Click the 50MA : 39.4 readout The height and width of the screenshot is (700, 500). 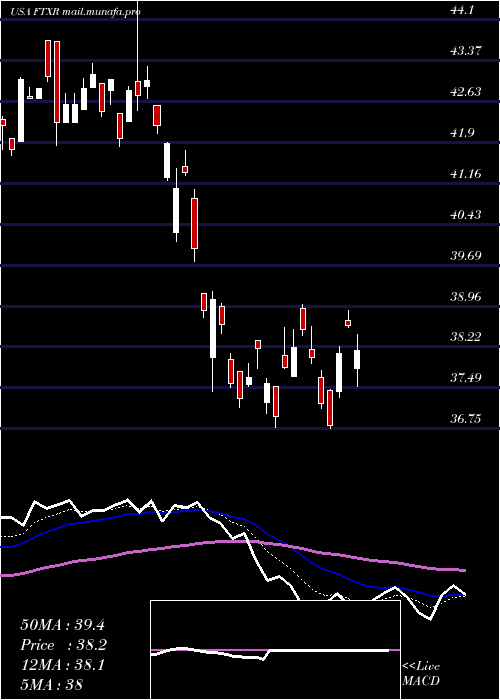pos(62,625)
